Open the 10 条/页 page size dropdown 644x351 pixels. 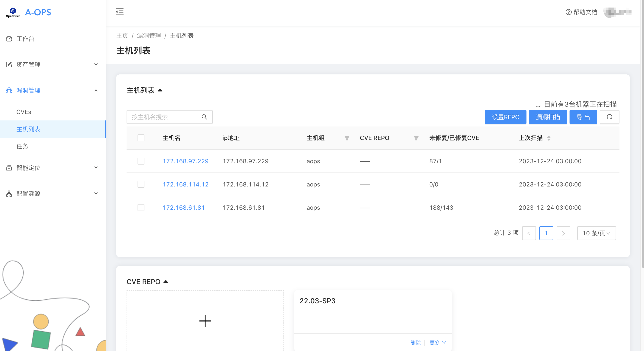point(596,233)
